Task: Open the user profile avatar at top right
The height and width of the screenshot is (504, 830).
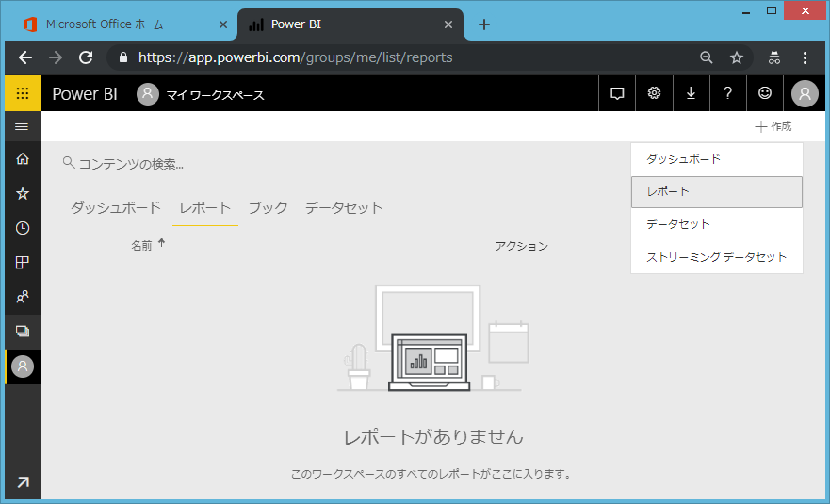Action: (805, 93)
